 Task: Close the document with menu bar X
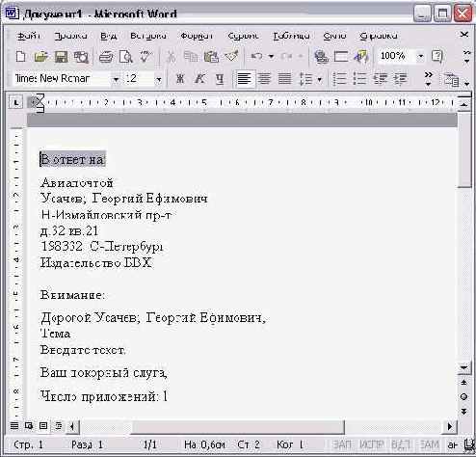[464, 35]
